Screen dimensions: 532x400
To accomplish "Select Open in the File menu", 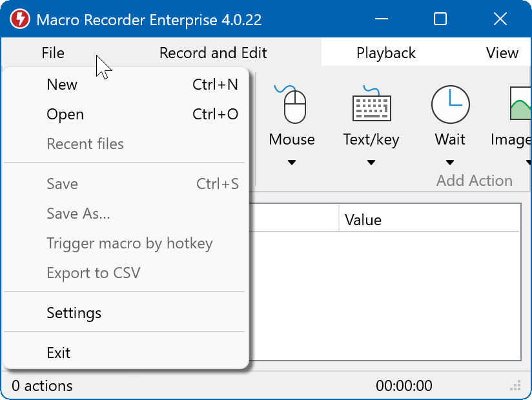I will [65, 114].
